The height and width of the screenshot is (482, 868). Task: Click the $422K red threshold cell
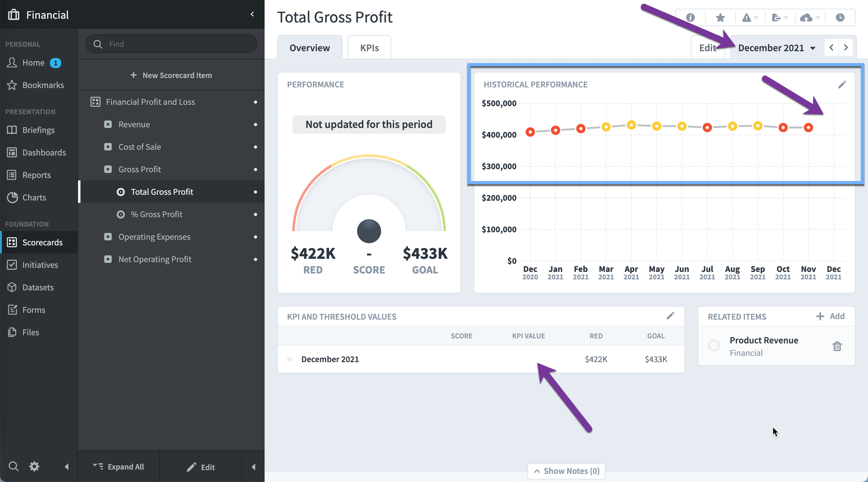(x=596, y=359)
